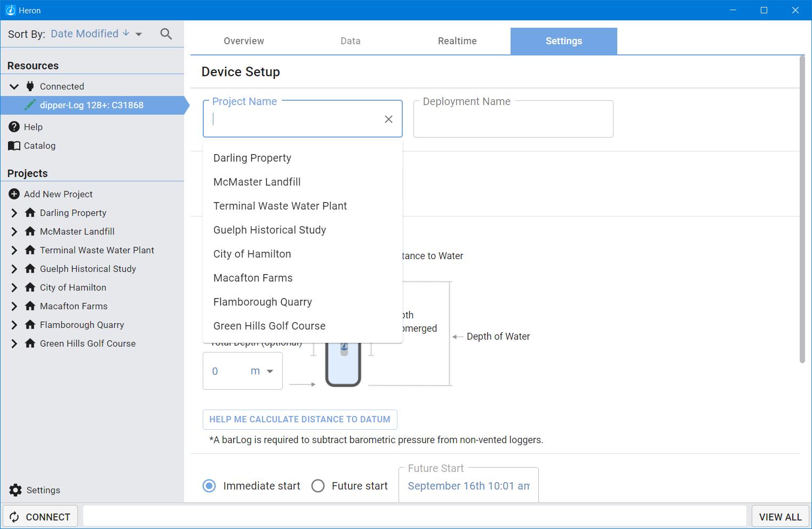
Task: Click the Deployment Name input field
Action: (x=513, y=119)
